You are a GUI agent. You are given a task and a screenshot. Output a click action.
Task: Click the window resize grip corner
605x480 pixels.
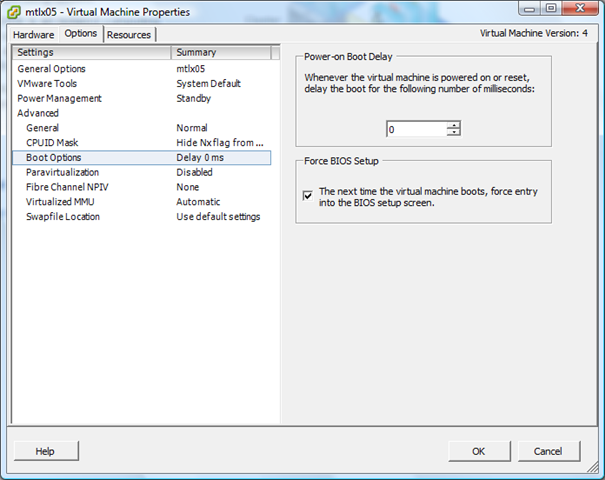coord(593,468)
